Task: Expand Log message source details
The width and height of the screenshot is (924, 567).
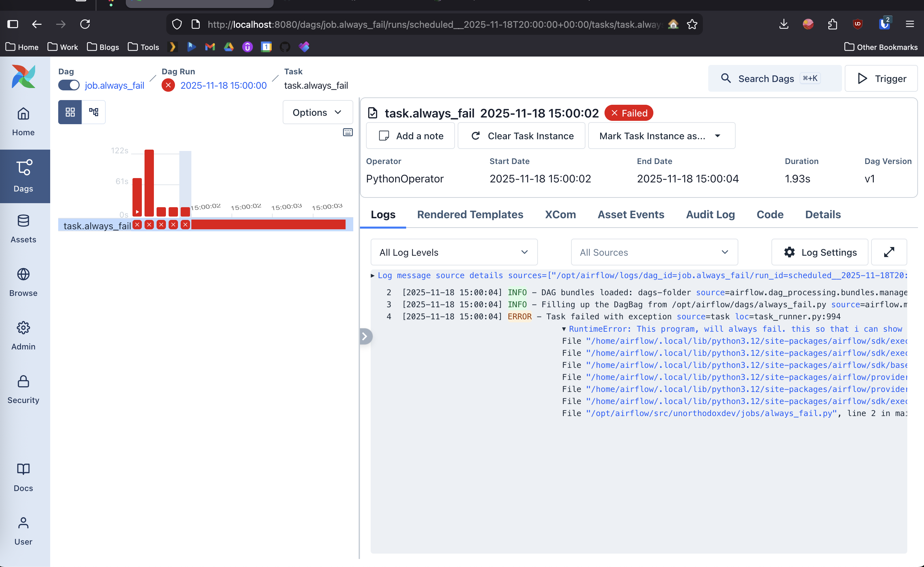Action: tap(372, 275)
